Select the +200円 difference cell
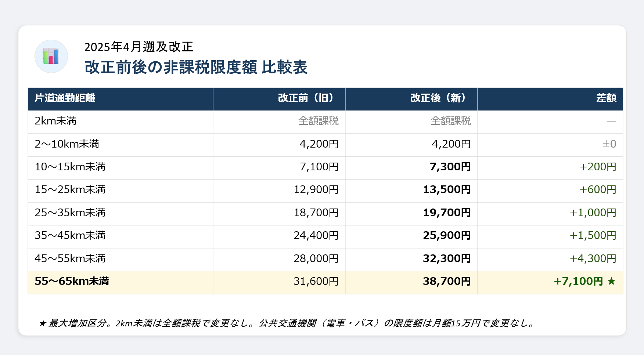644x355 pixels. [x=598, y=167]
